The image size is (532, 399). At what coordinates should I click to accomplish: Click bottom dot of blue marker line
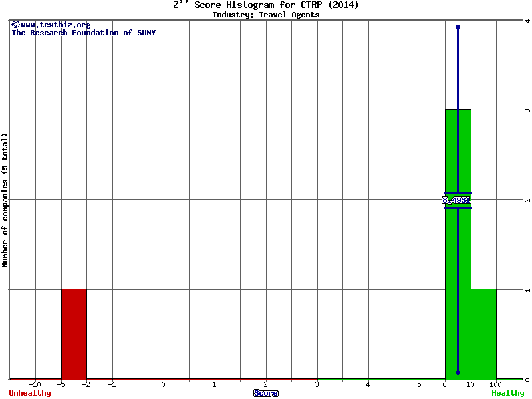tap(458, 372)
